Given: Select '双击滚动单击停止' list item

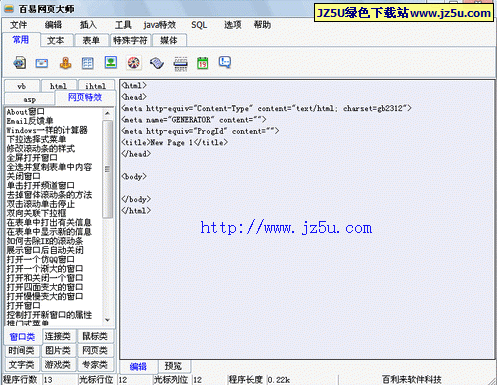Looking at the screenshot, I should pyautogui.click(x=41, y=204).
